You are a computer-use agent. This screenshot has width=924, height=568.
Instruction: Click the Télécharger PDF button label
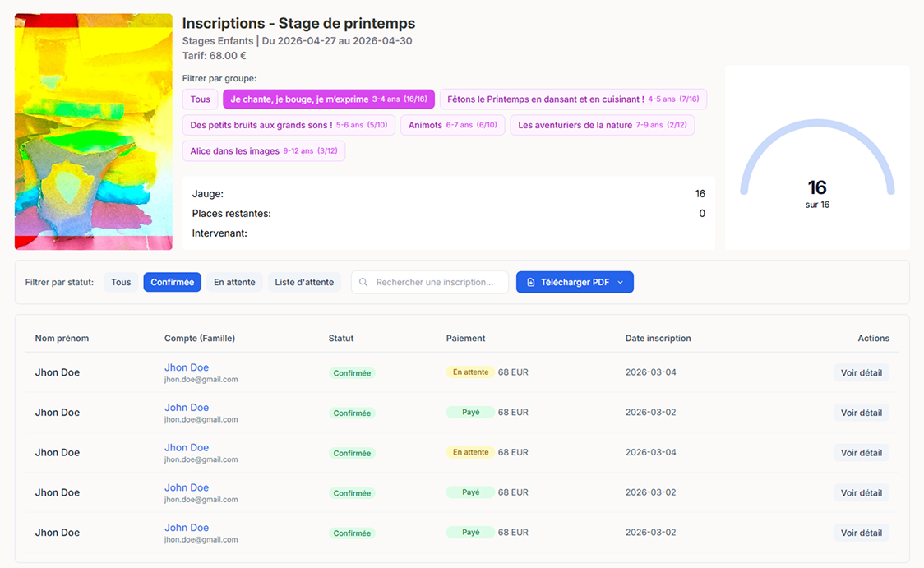[575, 282]
